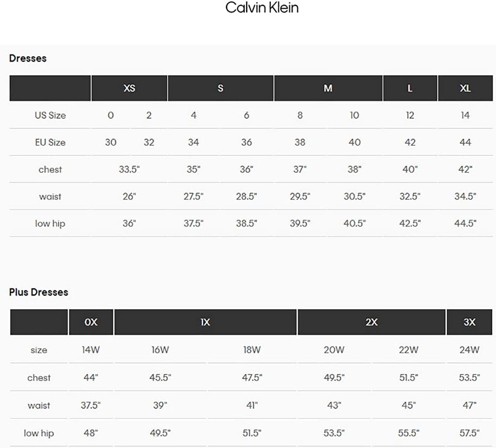This screenshot has height=448, width=496.
Task: Click the 44.5" low hip value
Action: tap(465, 224)
